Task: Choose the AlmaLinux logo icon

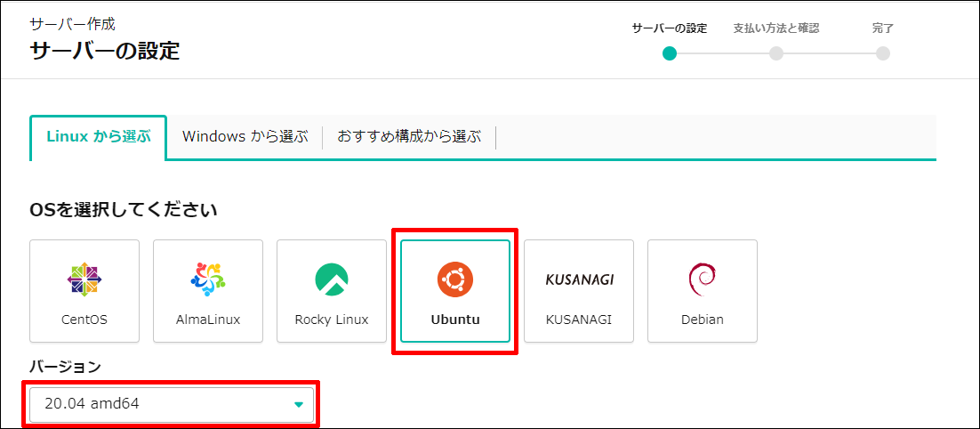Action: pos(208,279)
